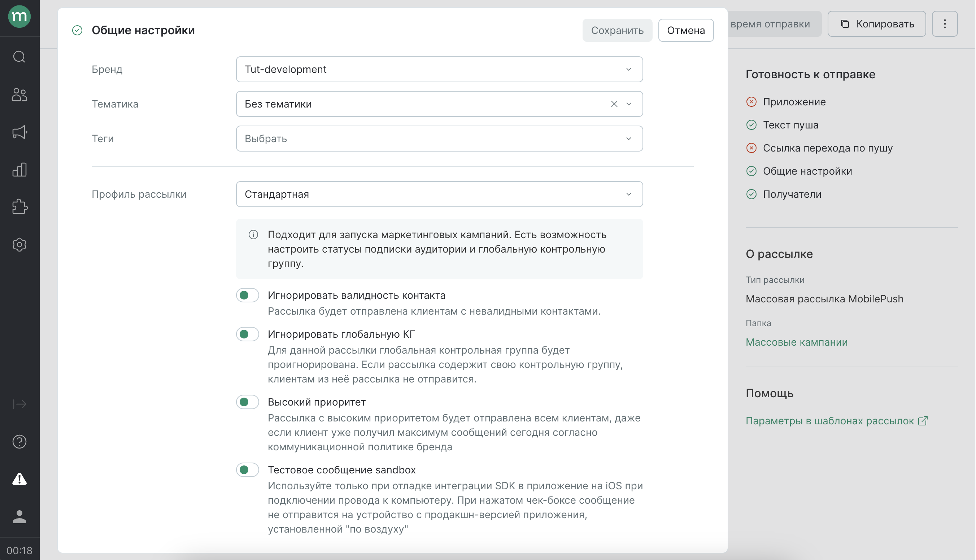The width and height of the screenshot is (976, 560).
Task: Click the Массовая рассылка MobilePush text
Action: click(x=824, y=299)
